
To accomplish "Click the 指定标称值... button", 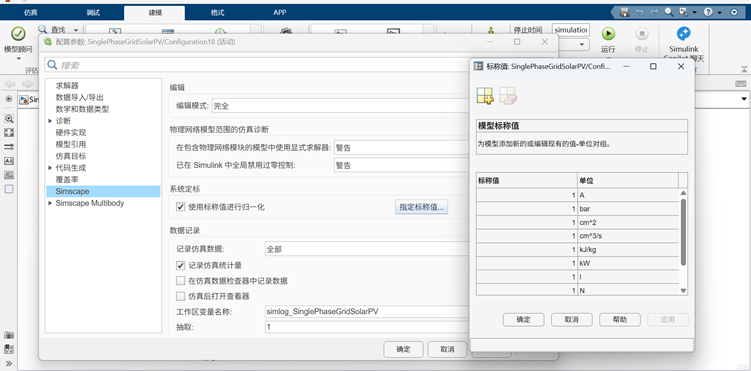I will pos(421,207).
